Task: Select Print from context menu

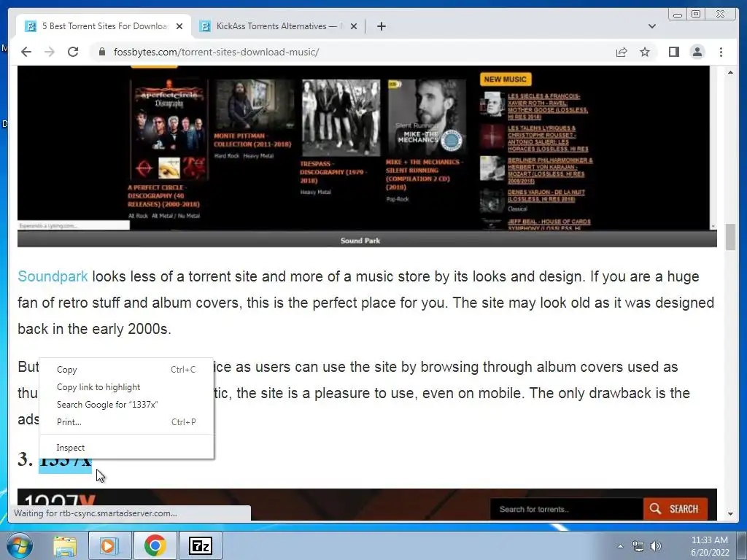Action: (126, 422)
